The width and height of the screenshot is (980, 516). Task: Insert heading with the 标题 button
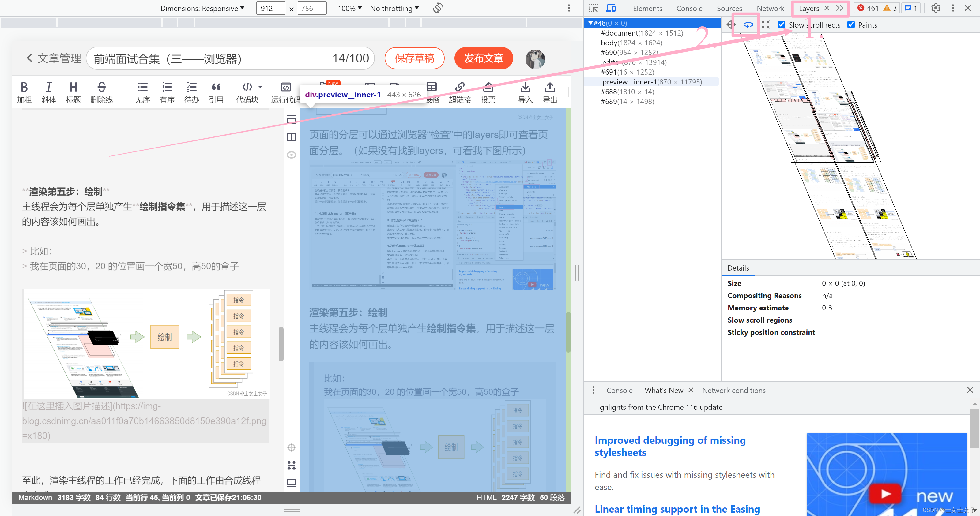tap(73, 92)
